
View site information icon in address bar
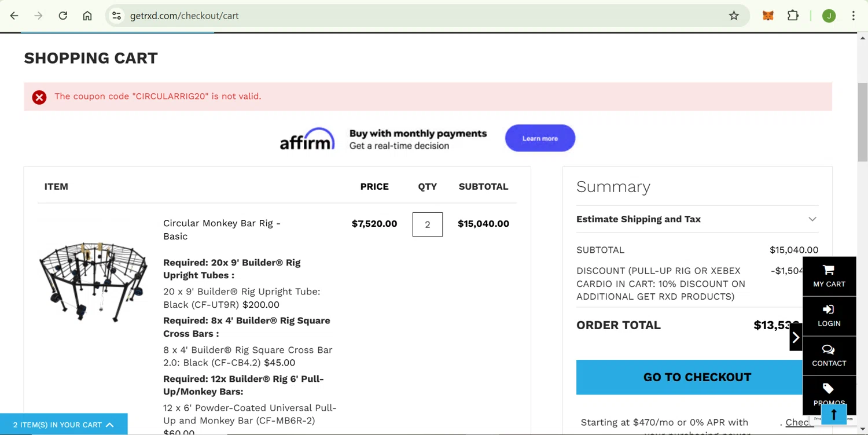pyautogui.click(x=117, y=16)
